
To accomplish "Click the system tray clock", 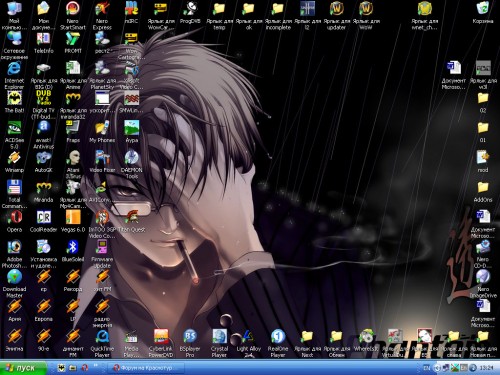I will [x=486, y=368].
